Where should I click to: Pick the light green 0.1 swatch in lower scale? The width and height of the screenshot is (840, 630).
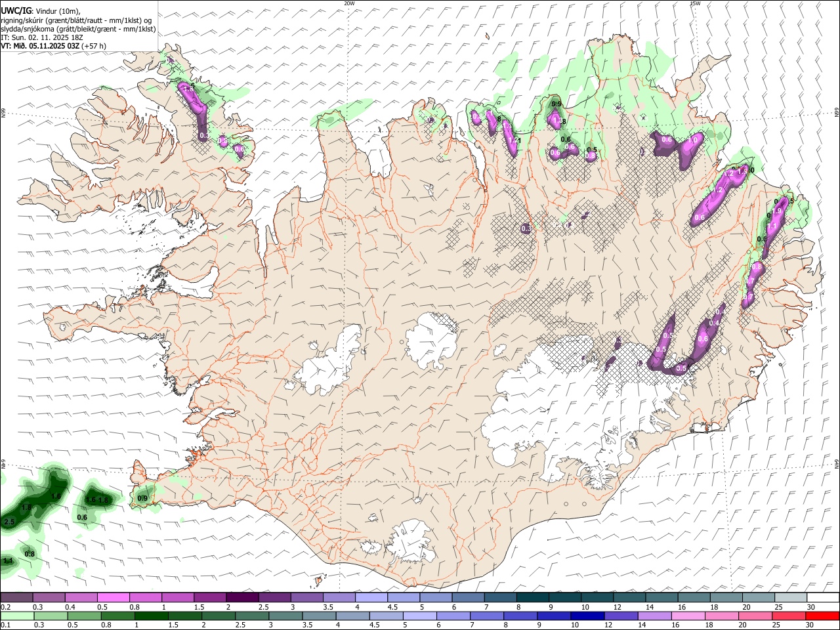pos(16,616)
